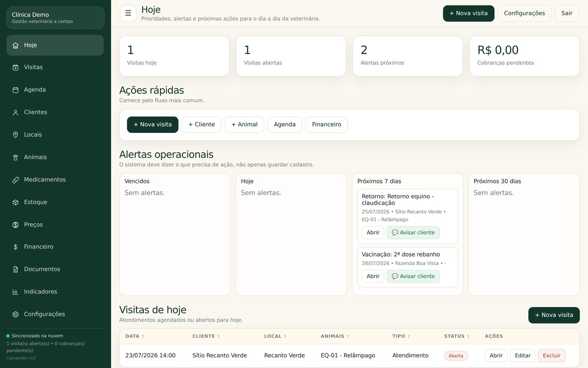Click the + Cliente quick action
The height and width of the screenshot is (368, 588).
(x=202, y=125)
